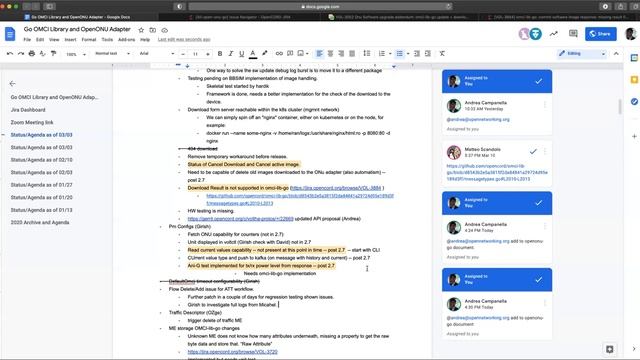Open the Help menu
The height and width of the screenshot is (360, 640).
[x=145, y=40]
